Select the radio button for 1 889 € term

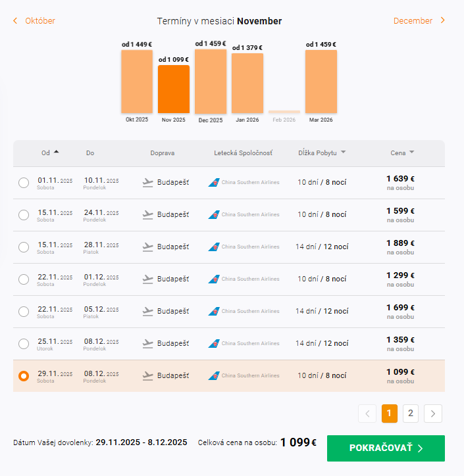24,247
